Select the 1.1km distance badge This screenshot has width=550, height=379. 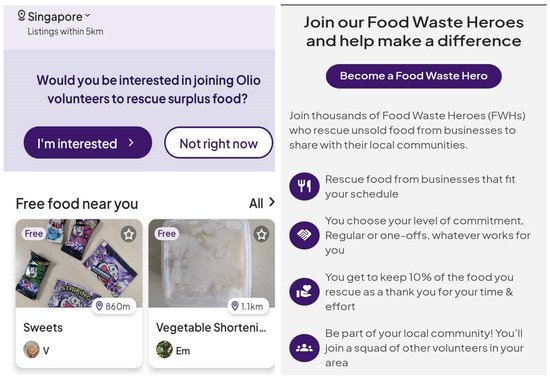(248, 306)
